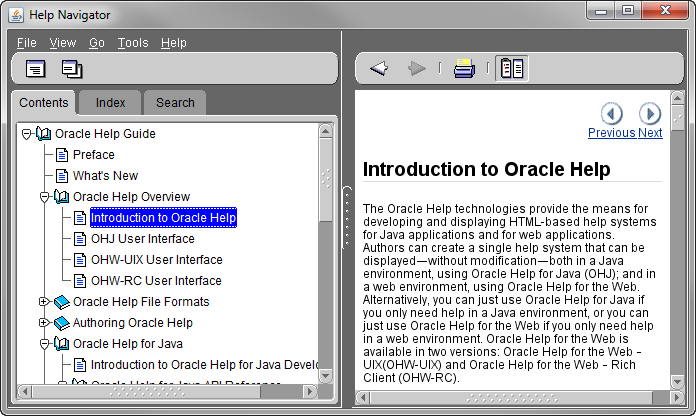Select Authoring Oracle Help entry

click(x=133, y=323)
